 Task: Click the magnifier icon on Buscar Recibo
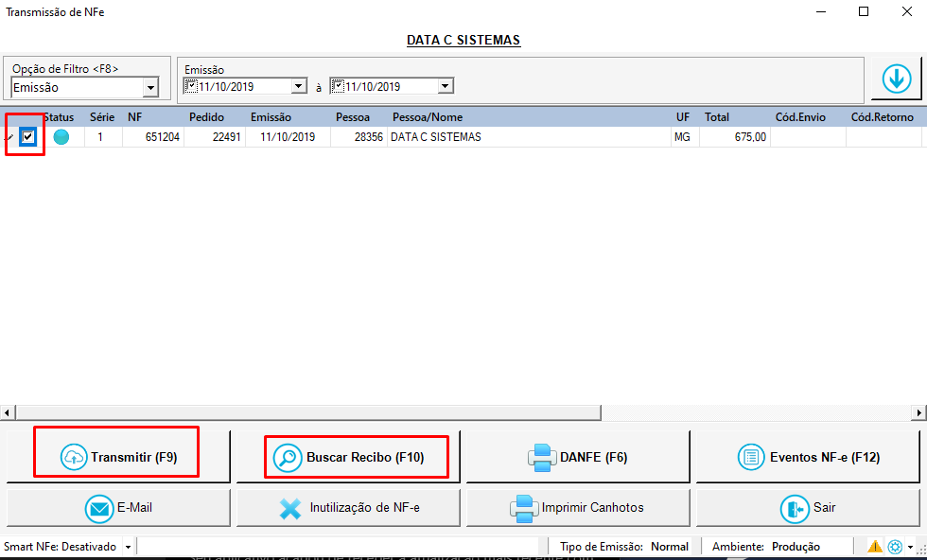tap(288, 457)
